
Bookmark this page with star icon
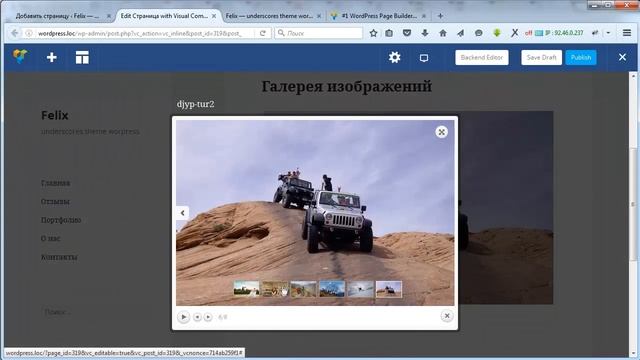[373, 33]
